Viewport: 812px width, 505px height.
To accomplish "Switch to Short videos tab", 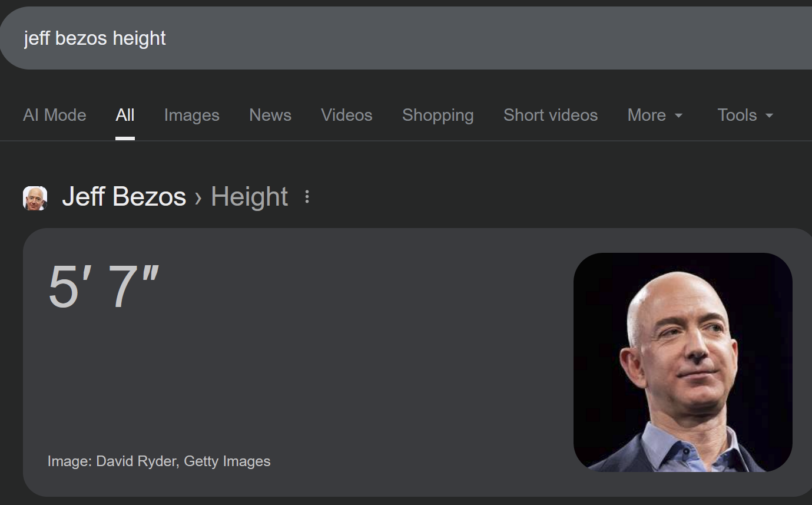I will coord(550,115).
